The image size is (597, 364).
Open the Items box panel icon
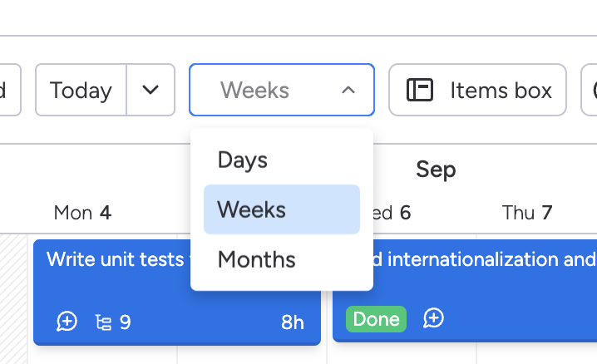point(420,90)
